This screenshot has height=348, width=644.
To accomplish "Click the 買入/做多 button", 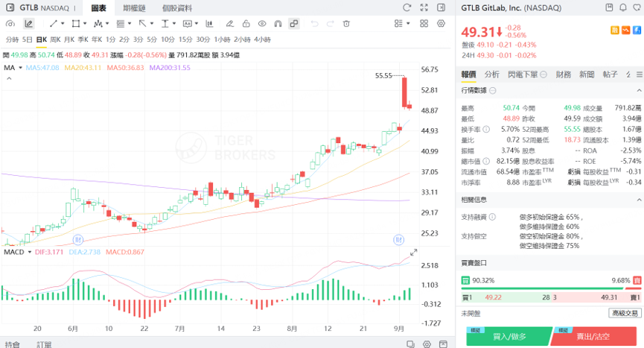I will 510,337.
